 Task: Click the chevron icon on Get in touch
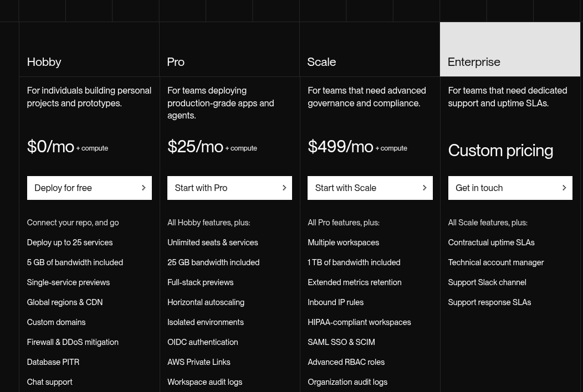click(x=564, y=188)
